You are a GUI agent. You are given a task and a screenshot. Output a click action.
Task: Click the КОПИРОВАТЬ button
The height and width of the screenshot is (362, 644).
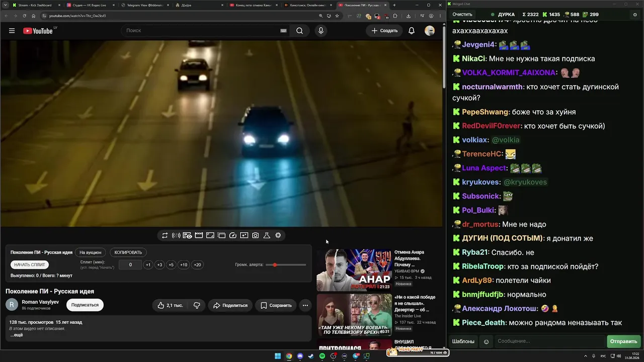[128, 252]
